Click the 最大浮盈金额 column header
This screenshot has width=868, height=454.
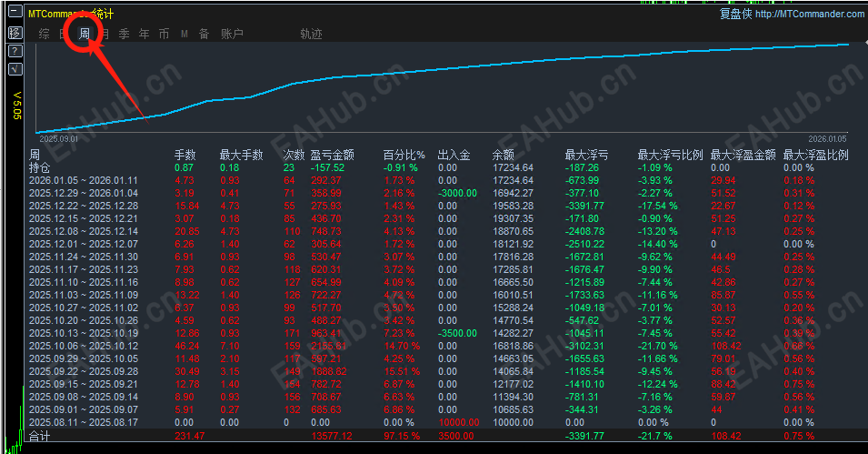[x=743, y=156]
